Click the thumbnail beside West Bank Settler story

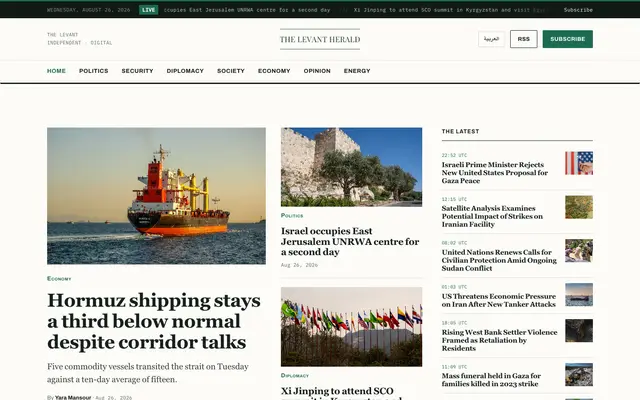[x=579, y=331]
